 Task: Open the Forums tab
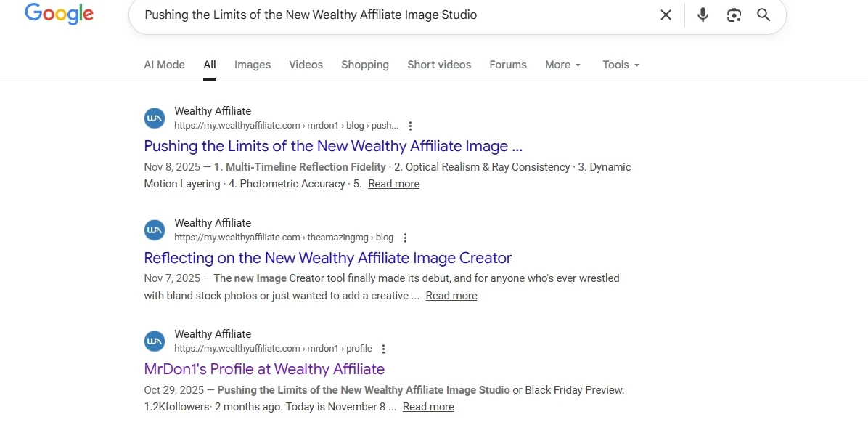(x=507, y=65)
